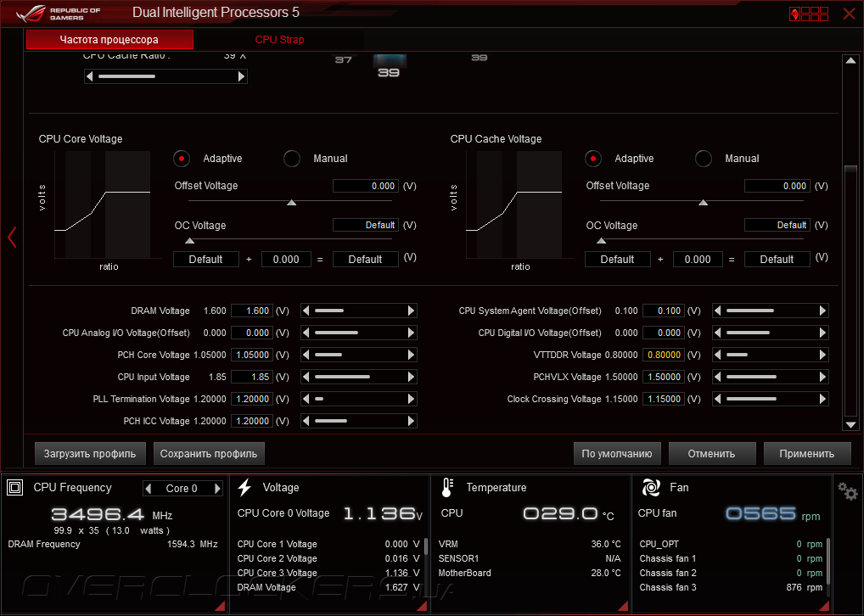This screenshot has height=616, width=864.
Task: Click the Voltage lightning bolt icon
Action: [x=244, y=488]
